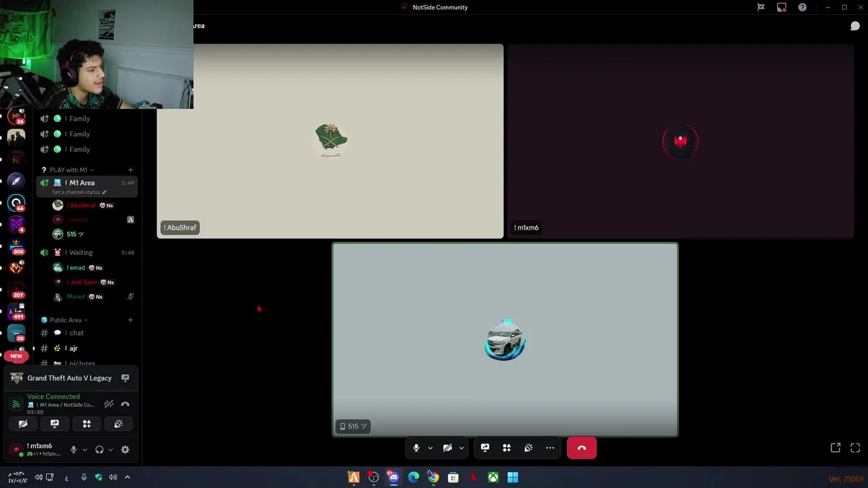Click taskbar microphone tray icon
The height and width of the screenshot is (488, 868).
[x=83, y=478]
